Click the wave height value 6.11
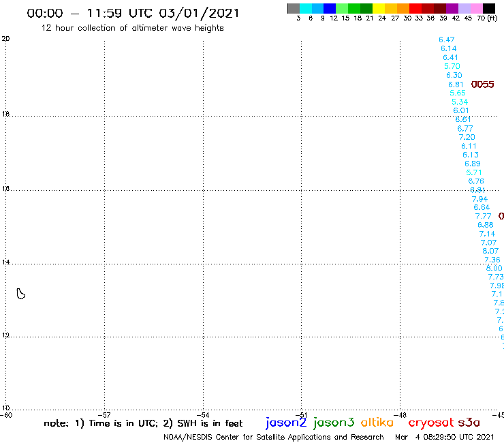The height and width of the screenshot is (443, 504). (x=469, y=146)
